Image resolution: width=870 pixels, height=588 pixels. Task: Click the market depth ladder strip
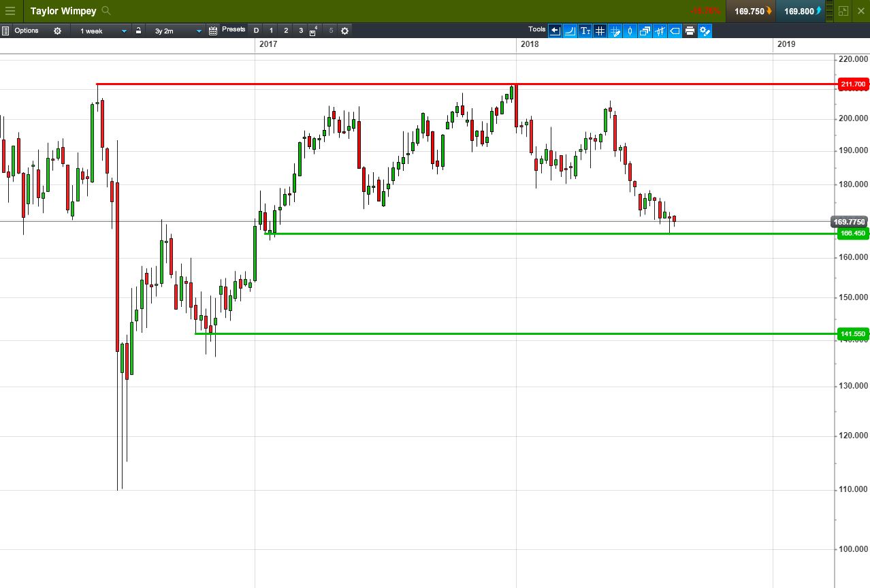coord(830,11)
